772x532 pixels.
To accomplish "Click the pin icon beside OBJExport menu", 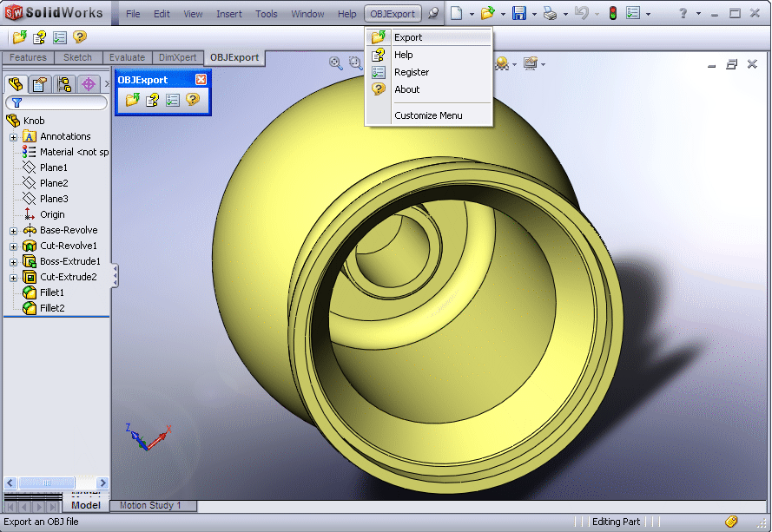I will tap(433, 13).
